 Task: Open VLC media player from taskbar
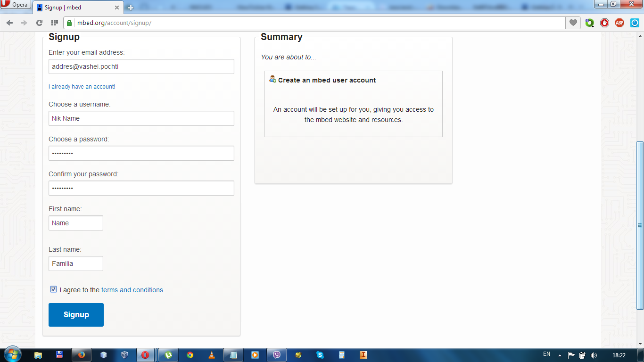click(x=212, y=355)
